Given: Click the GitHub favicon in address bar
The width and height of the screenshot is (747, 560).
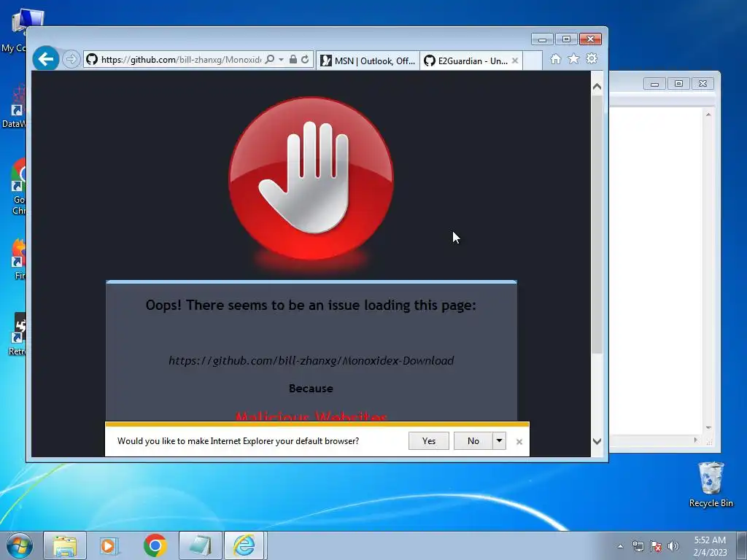Looking at the screenshot, I should [92, 60].
